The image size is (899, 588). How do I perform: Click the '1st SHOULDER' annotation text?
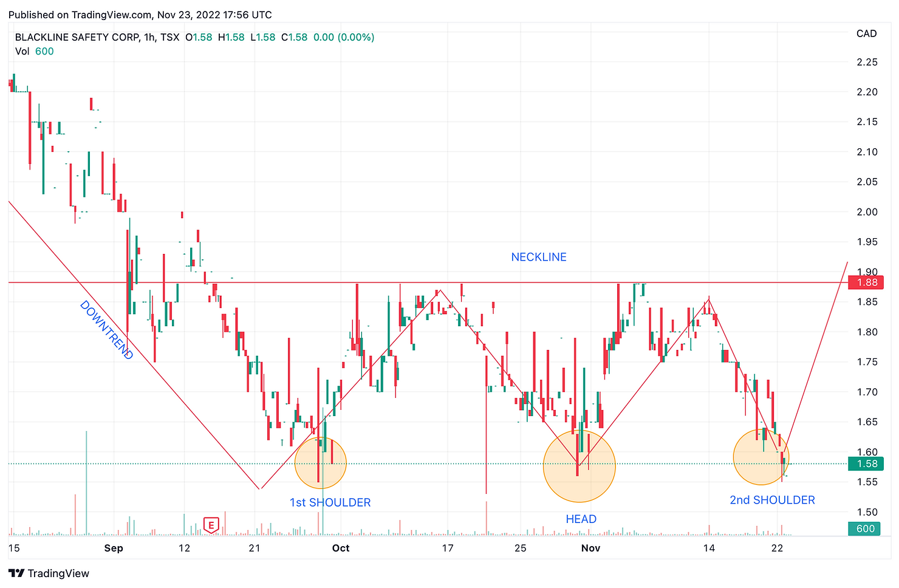coord(330,502)
